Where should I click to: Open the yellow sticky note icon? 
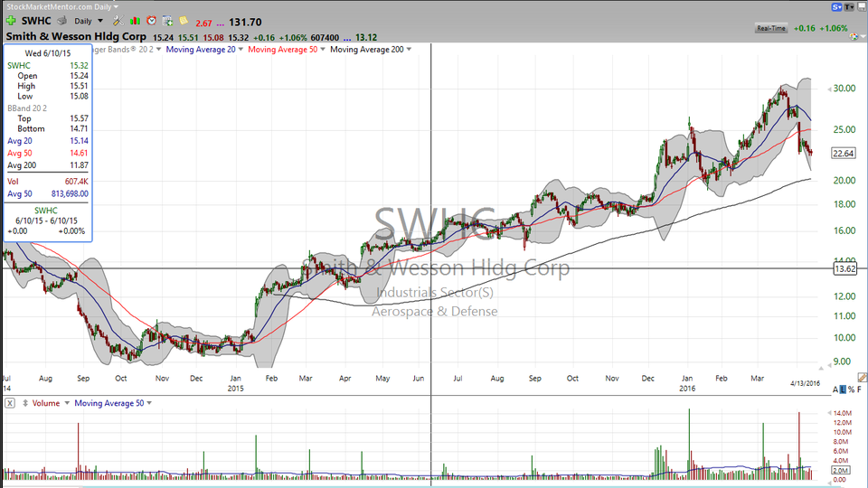click(184, 21)
